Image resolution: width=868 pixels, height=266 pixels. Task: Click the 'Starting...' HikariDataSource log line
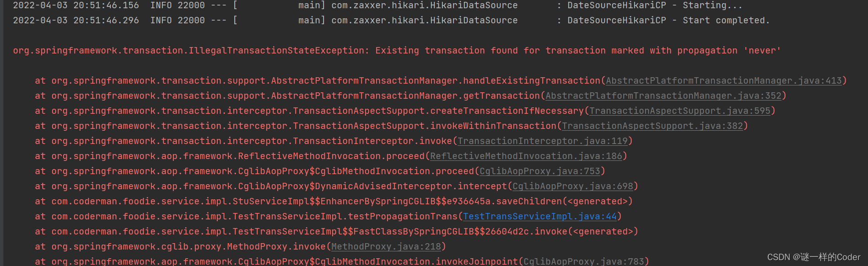pos(377,5)
